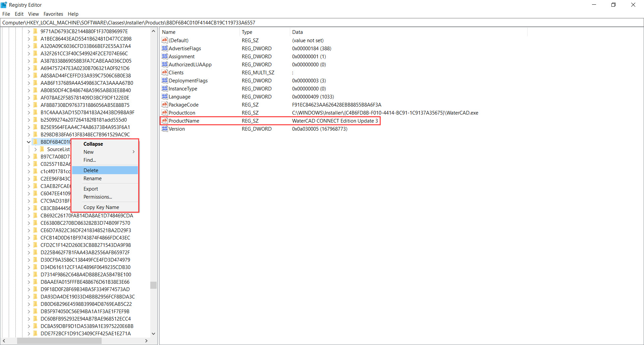The height and width of the screenshot is (345, 644).
Task: Click the DeploymentFlags DWORD value icon
Action: (x=164, y=80)
